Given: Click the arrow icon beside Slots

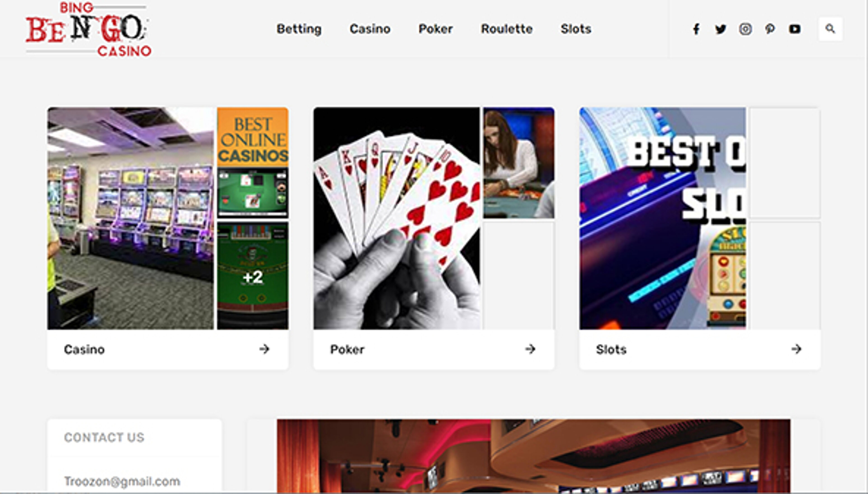Looking at the screenshot, I should (x=796, y=349).
